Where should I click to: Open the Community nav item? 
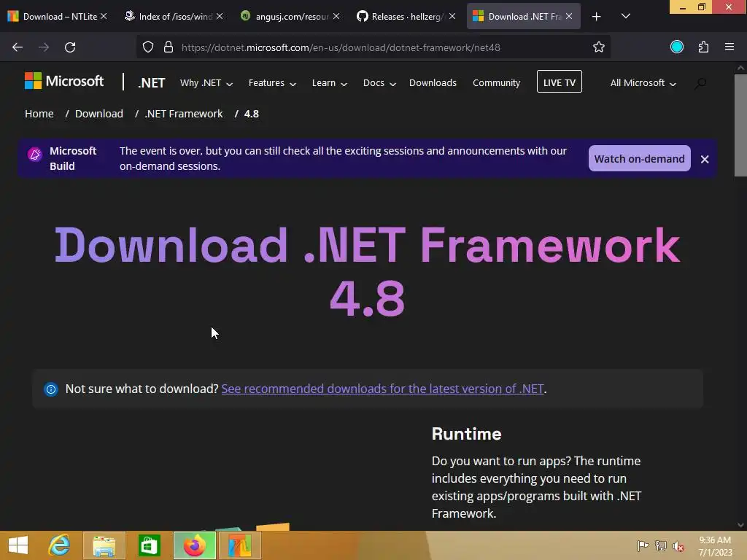[496, 83]
